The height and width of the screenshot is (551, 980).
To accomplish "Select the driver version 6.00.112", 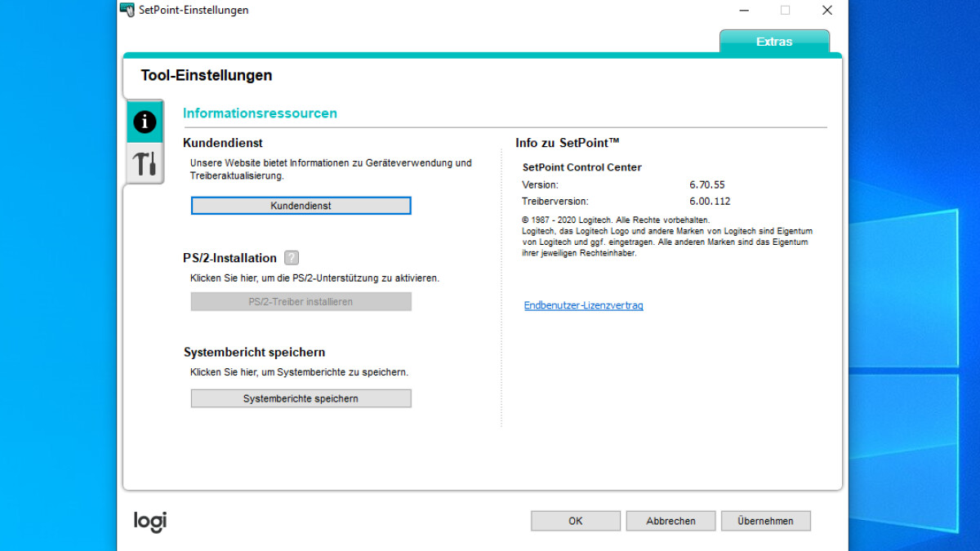I will coord(710,201).
